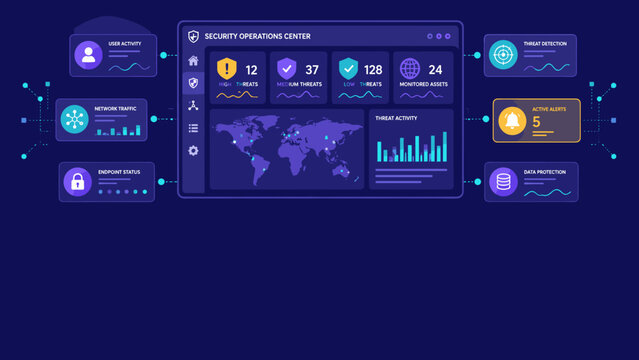
Task: Click the User Activity person icon
Action: [88, 55]
